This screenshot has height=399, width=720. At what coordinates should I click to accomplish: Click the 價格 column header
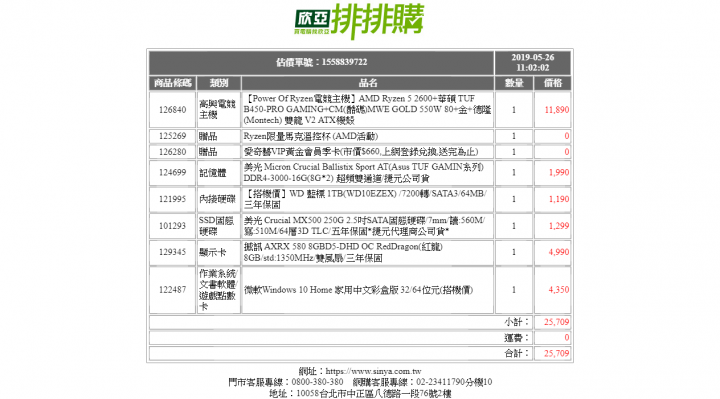click(x=552, y=83)
